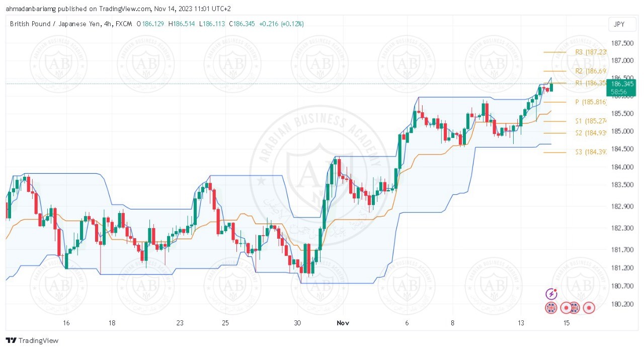644x350 pixels.
Task: Click the Nov label on the time axis
Action: [x=343, y=323]
